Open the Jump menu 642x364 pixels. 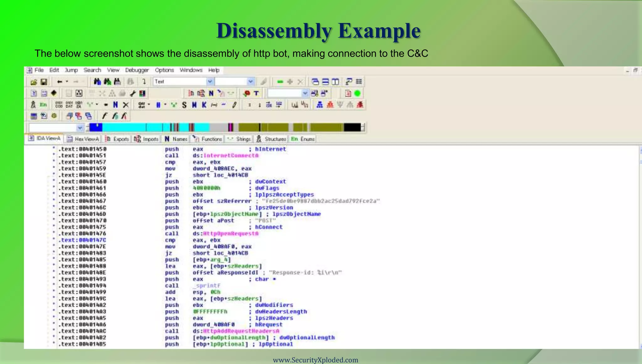click(71, 70)
